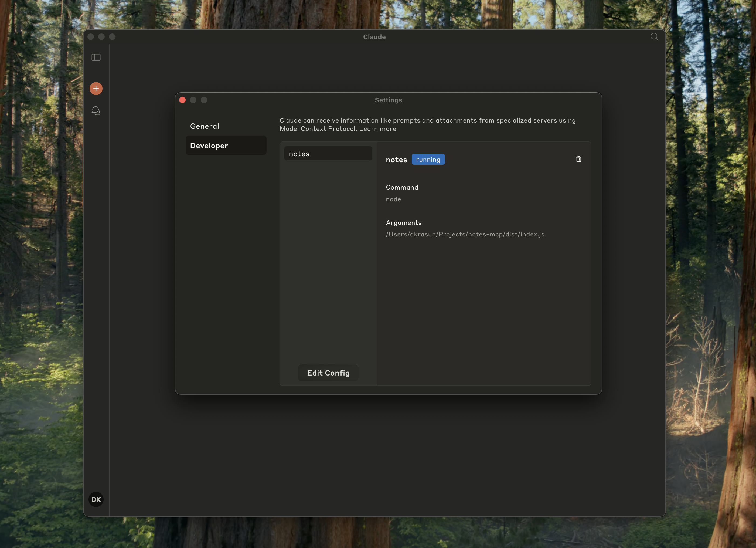
Task: Open the DK user avatar menu
Action: pos(96,499)
